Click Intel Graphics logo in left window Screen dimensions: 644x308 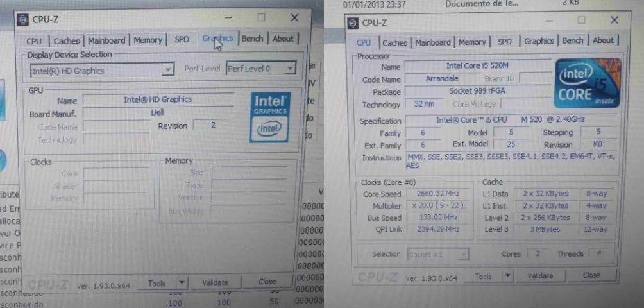[269, 117]
